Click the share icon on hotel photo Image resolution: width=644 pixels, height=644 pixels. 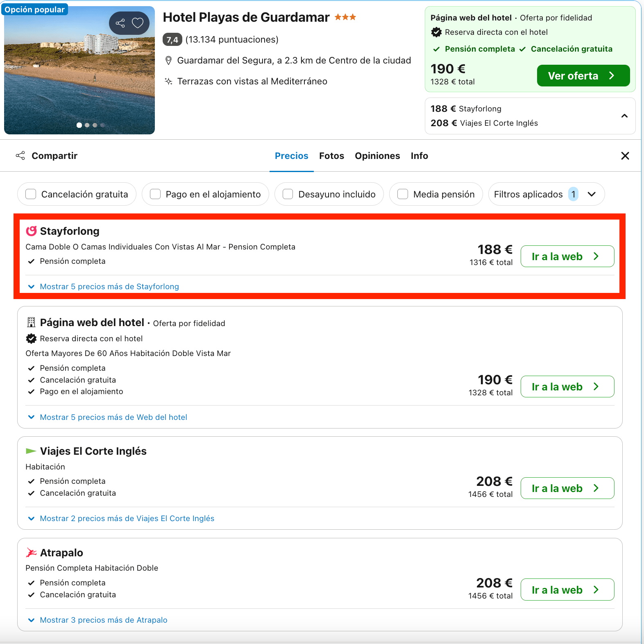click(x=120, y=23)
